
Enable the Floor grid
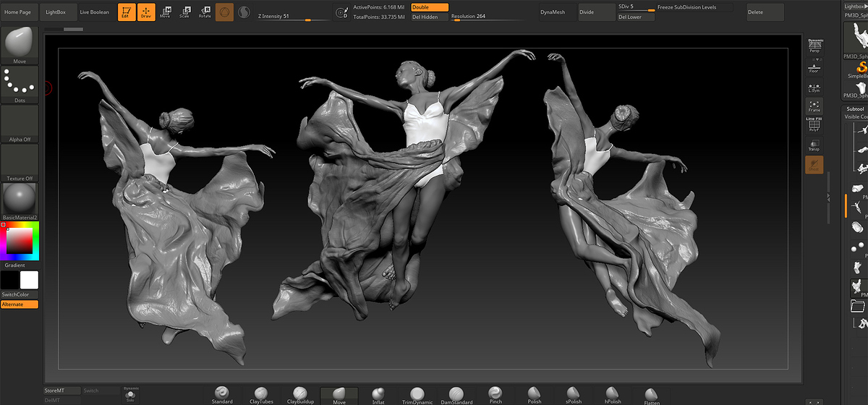point(814,66)
